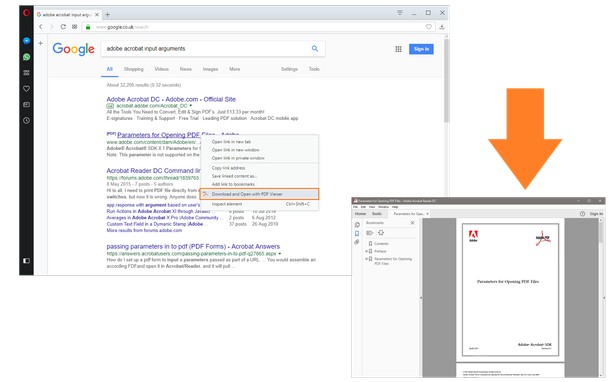This screenshot has width=612, height=382.
Task: Select the 'adobe acrobat input arg' browser tab
Action: point(67,15)
